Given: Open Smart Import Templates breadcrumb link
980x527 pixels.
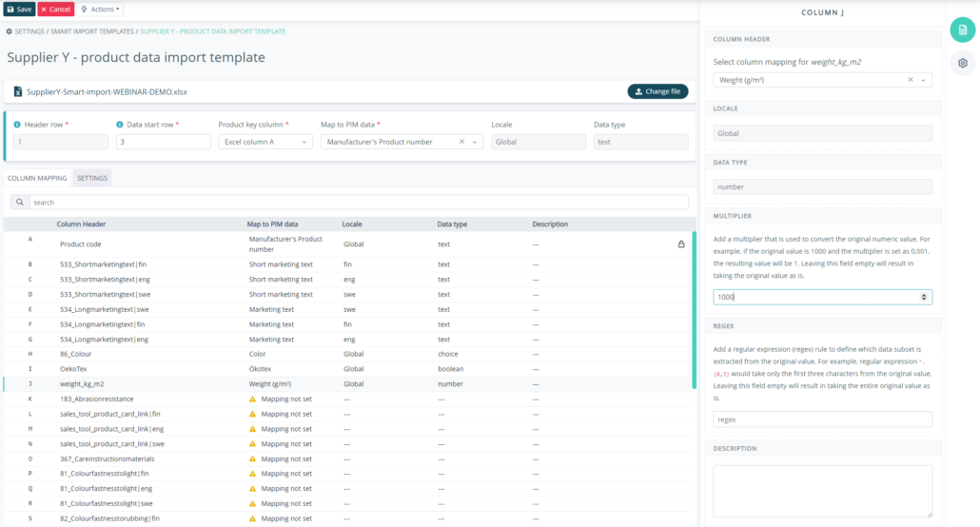Looking at the screenshot, I should [92, 31].
